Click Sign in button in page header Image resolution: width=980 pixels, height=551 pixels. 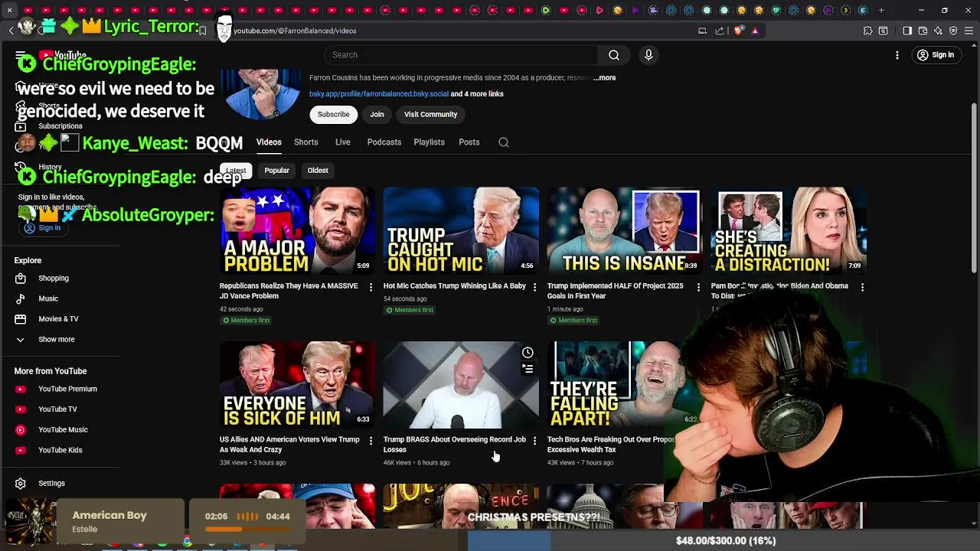point(936,55)
